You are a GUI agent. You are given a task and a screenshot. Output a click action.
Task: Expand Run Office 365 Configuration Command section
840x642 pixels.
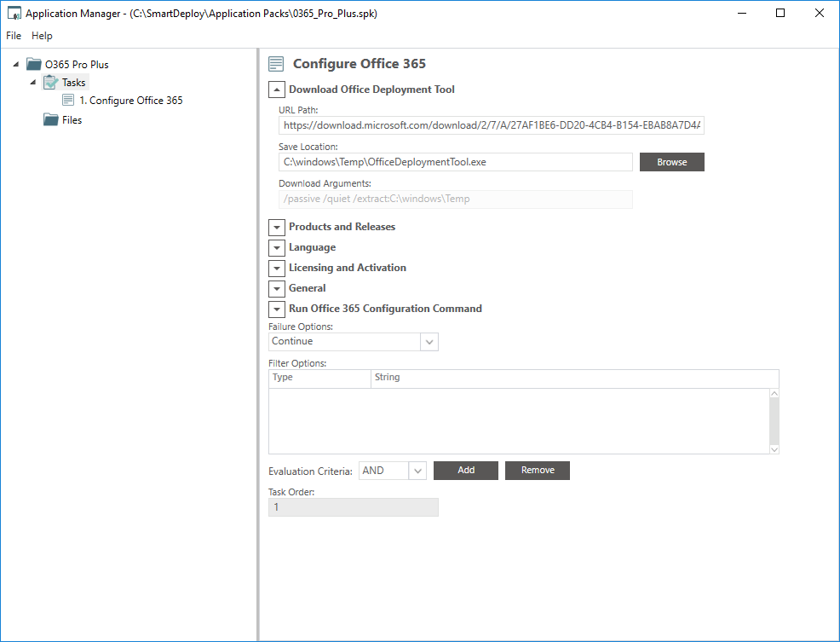pyautogui.click(x=276, y=309)
